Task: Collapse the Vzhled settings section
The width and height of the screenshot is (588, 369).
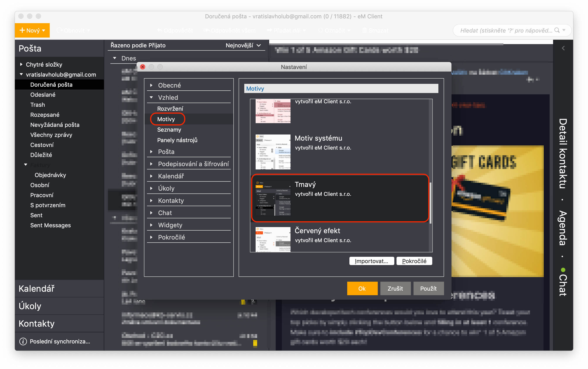Action: pyautogui.click(x=151, y=97)
